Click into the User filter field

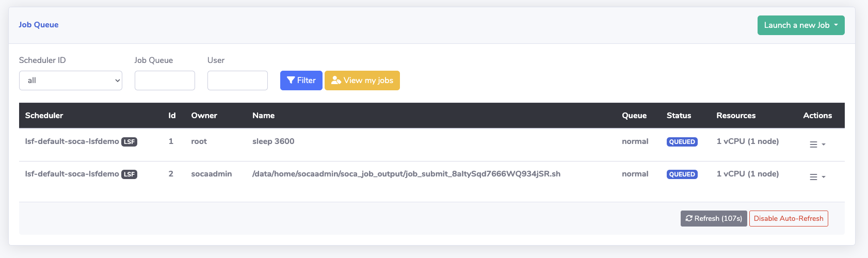click(x=237, y=80)
